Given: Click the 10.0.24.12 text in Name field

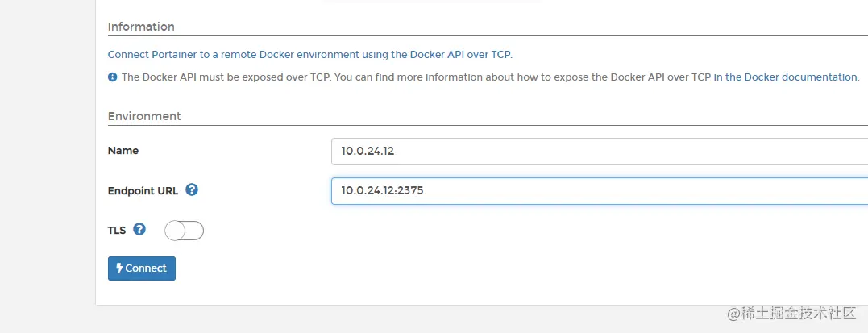Looking at the screenshot, I should [x=368, y=151].
